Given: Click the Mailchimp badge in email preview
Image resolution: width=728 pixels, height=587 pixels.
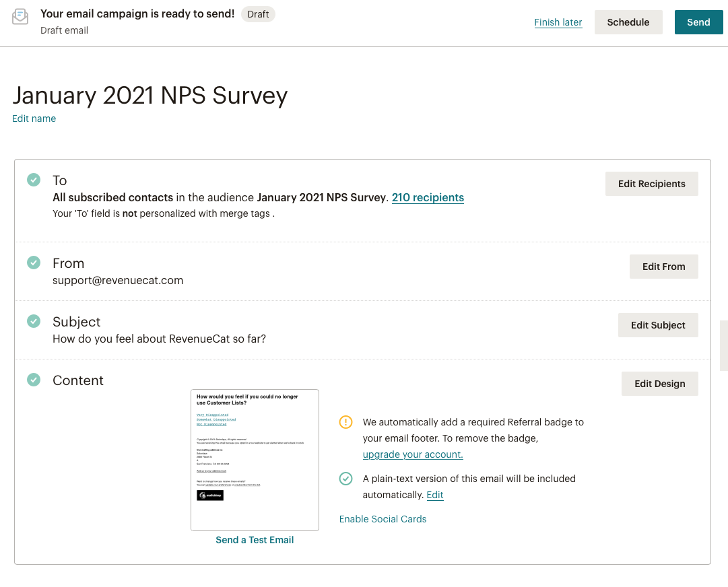Looking at the screenshot, I should pyautogui.click(x=210, y=495).
